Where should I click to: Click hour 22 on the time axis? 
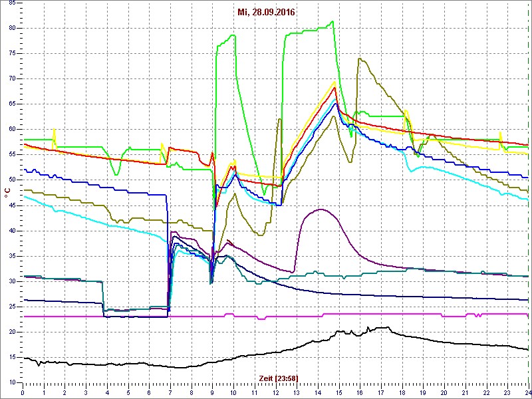(487, 393)
